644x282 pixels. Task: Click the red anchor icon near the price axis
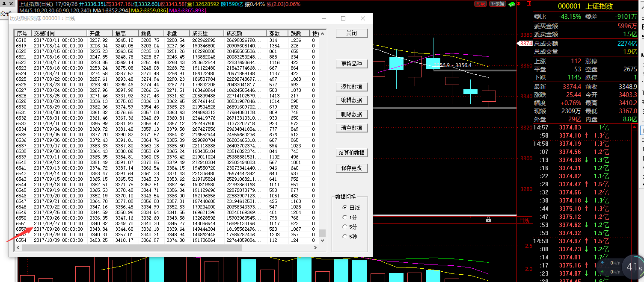click(x=519, y=4)
